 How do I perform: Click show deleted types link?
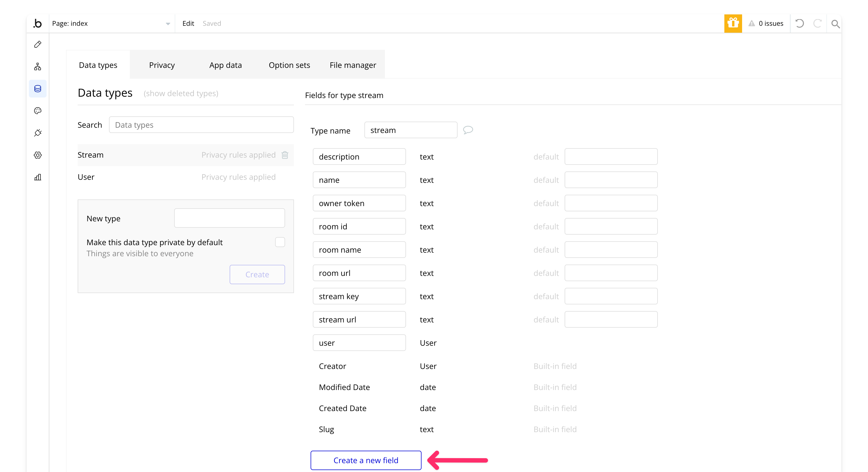pyautogui.click(x=181, y=93)
